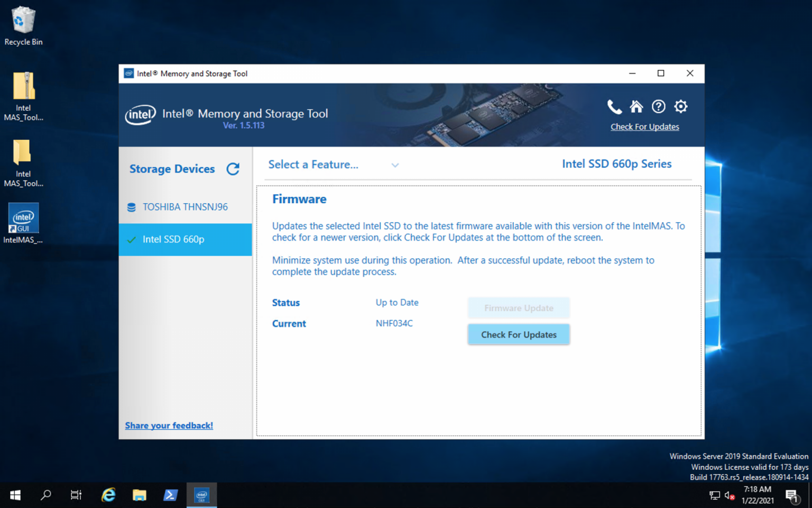812x508 pixels.
Task: Click the TOSHIBA drive disk icon
Action: [x=132, y=207]
